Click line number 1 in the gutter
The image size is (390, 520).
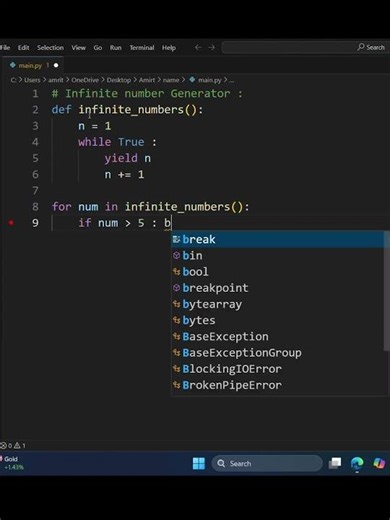point(35,94)
